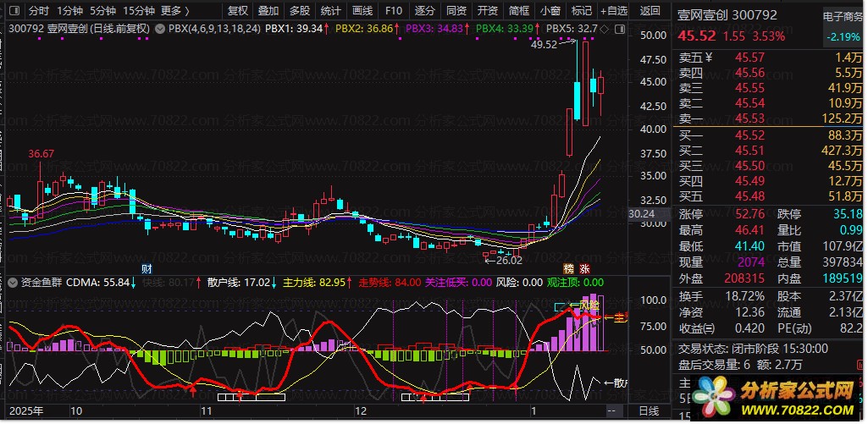The height and width of the screenshot is (424, 868).
Task: Open 统计 statistics tool
Action: pos(331,10)
